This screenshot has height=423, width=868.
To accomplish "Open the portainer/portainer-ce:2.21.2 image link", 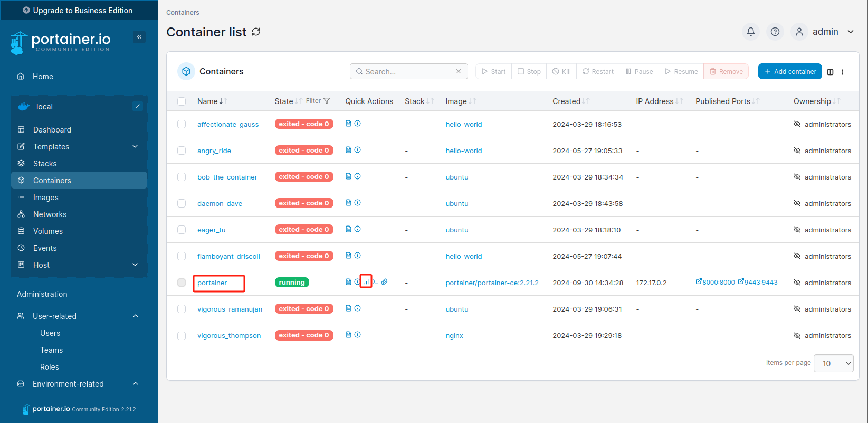I will [x=492, y=283].
